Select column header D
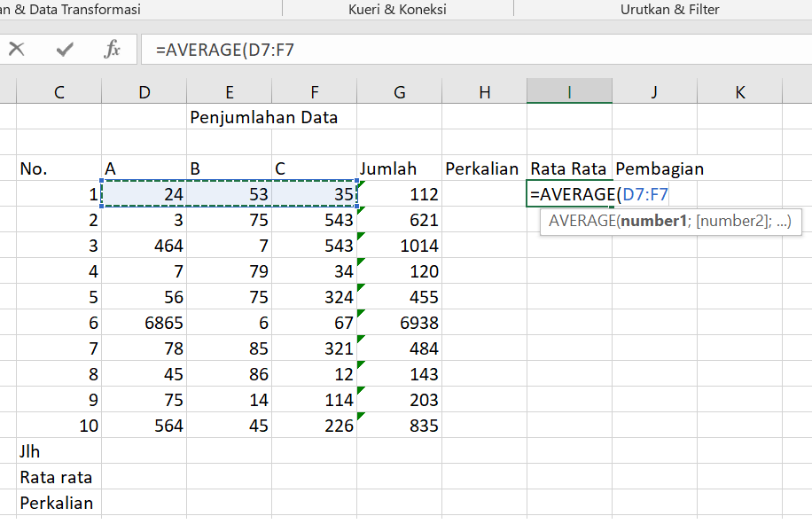Screen dimensions: 812x524 click(144, 91)
